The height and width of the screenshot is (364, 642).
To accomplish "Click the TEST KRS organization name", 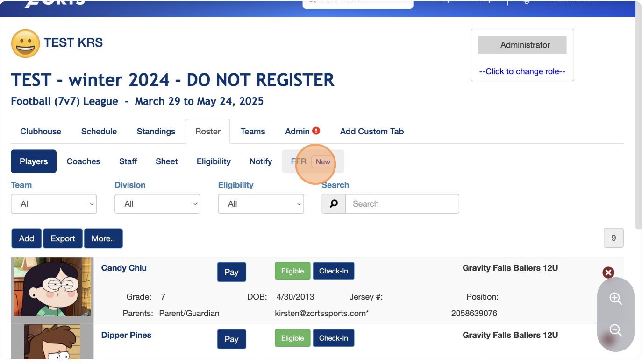I will 73,42.
